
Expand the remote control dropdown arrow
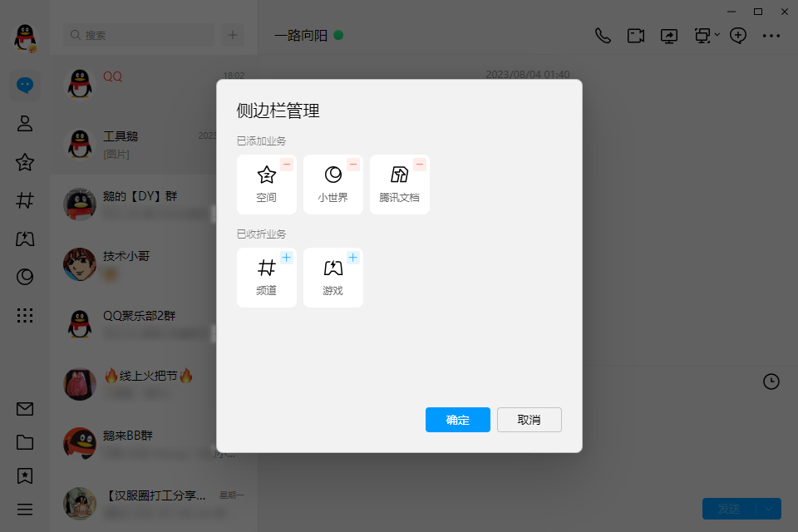(717, 35)
